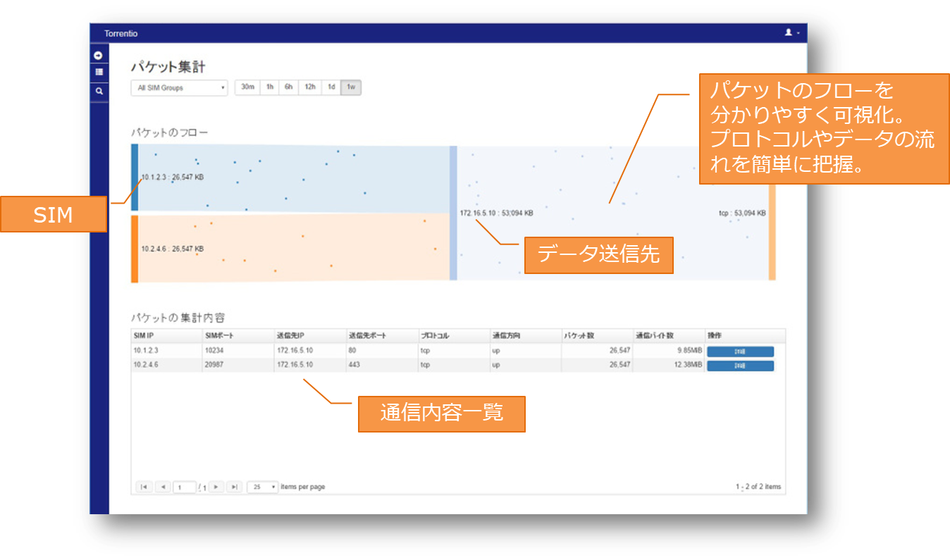The image size is (950, 560).
Task: Sort by the パケット数 column header
Action: point(598,336)
